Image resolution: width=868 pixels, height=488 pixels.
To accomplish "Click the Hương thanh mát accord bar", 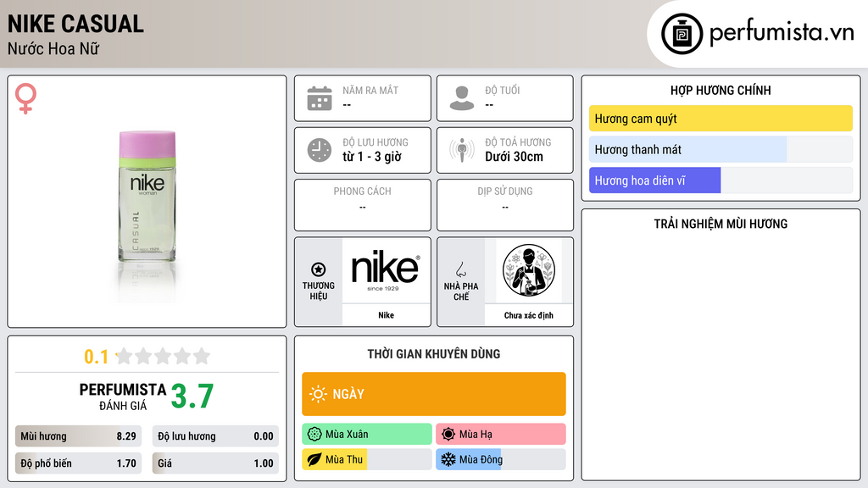I will (x=721, y=149).
